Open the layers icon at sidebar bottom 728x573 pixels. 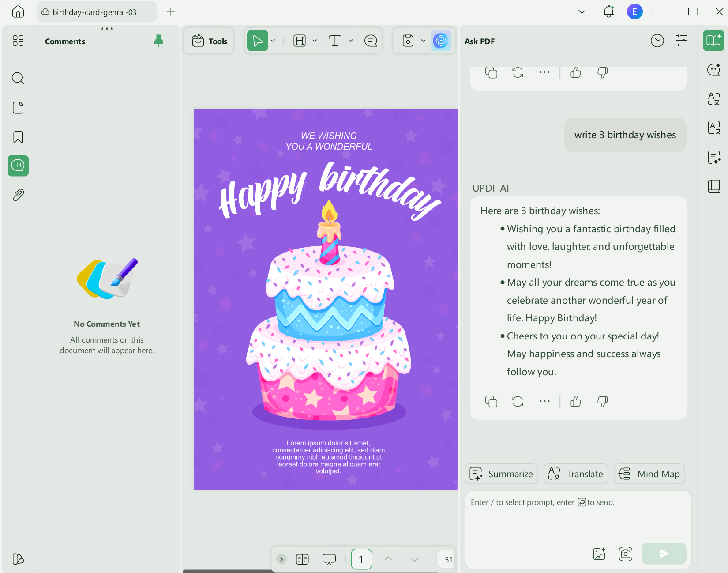click(x=18, y=559)
